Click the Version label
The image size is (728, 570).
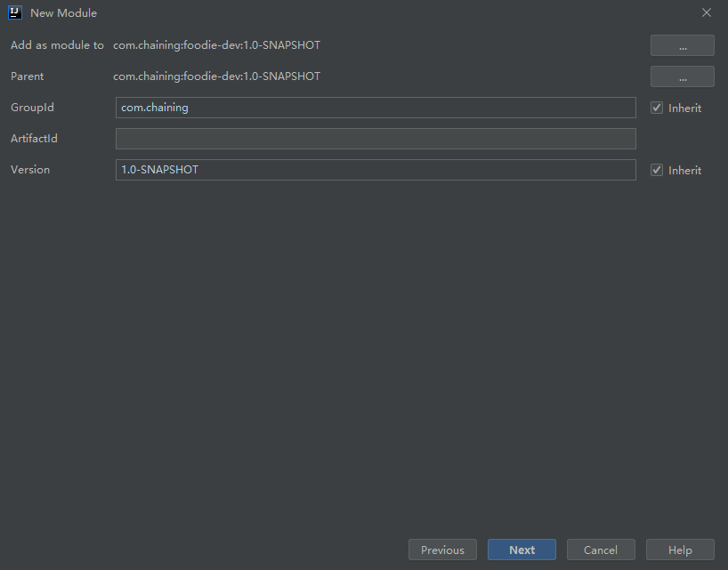coord(30,170)
